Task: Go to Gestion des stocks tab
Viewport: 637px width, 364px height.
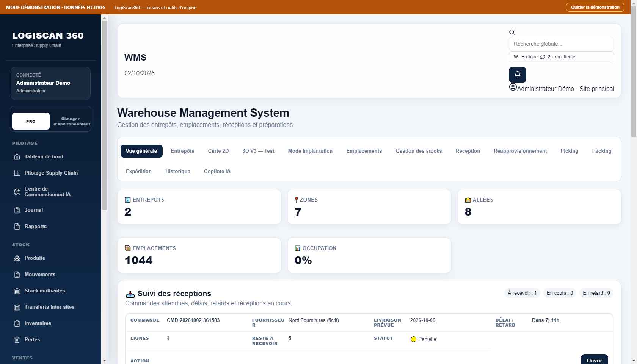Action: pyautogui.click(x=419, y=151)
